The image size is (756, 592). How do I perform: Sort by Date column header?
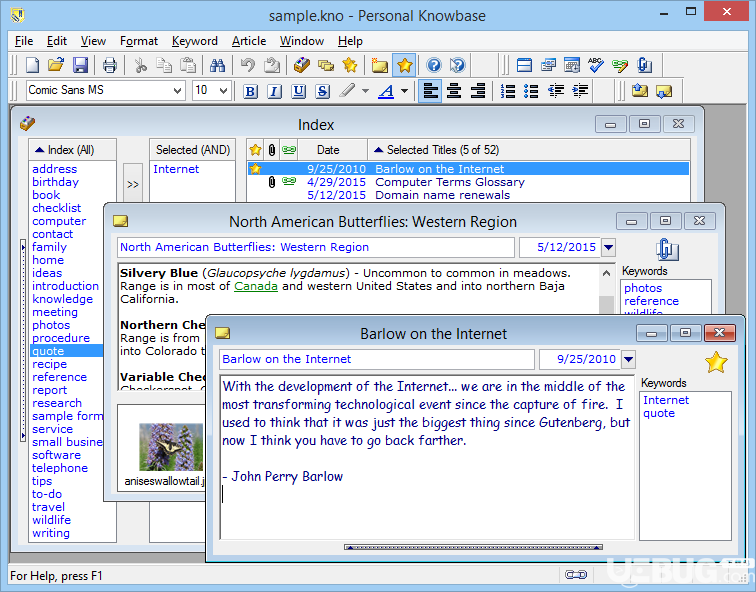point(332,150)
